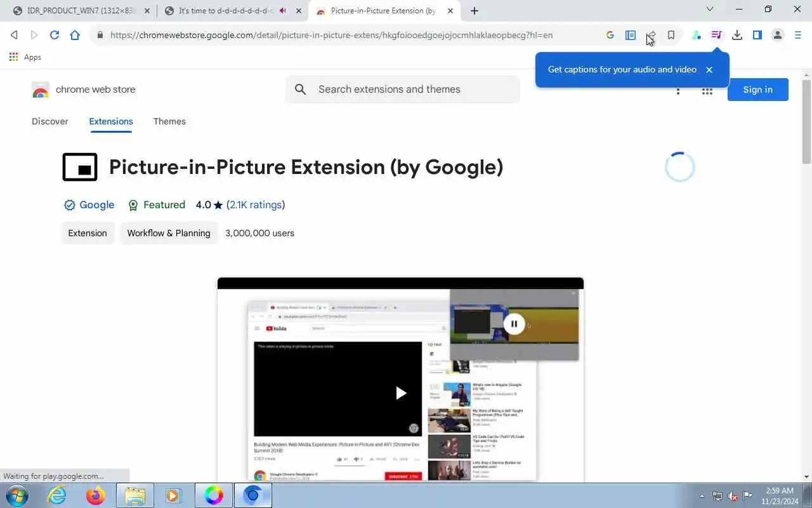Click the Featured badge
The image size is (812, 508).
157,204
